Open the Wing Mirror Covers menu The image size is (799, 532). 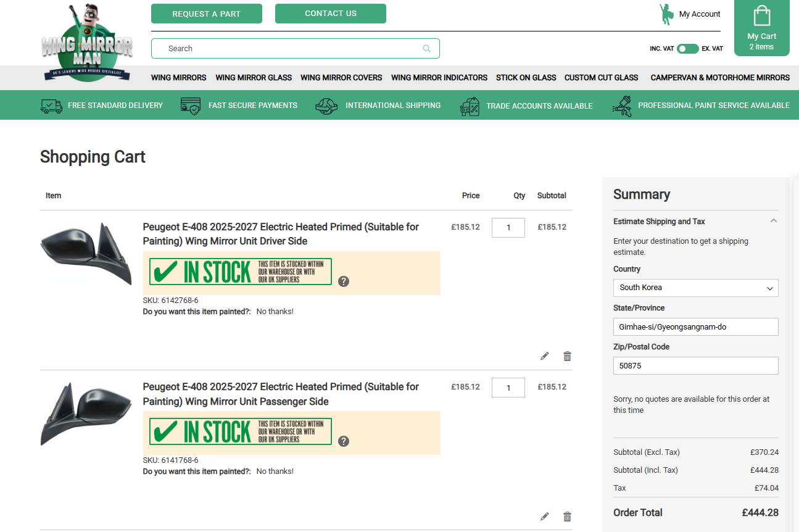click(341, 78)
